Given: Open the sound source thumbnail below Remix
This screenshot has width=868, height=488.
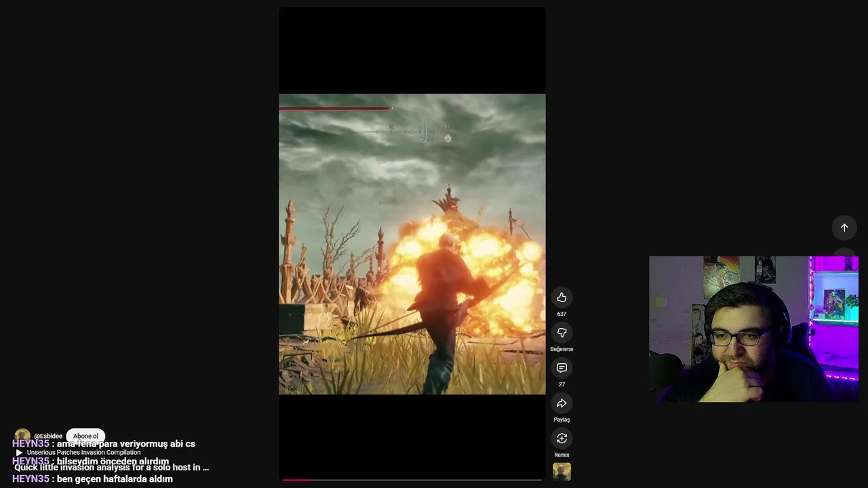Looking at the screenshot, I should [561, 472].
